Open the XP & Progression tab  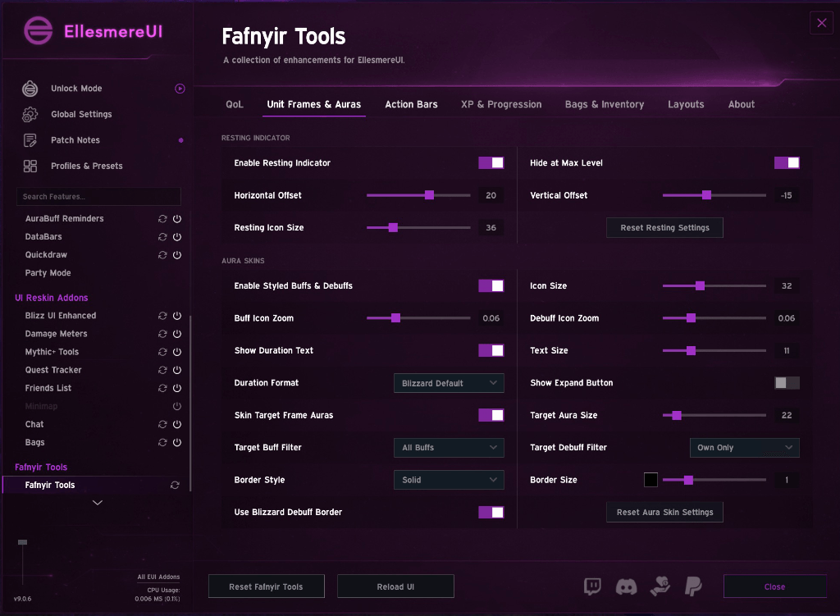coord(501,104)
